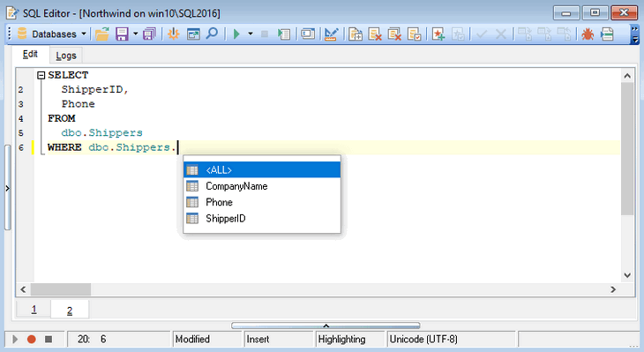Click the open file folder icon
Image resolution: width=644 pixels, height=352 pixels.
[101, 34]
